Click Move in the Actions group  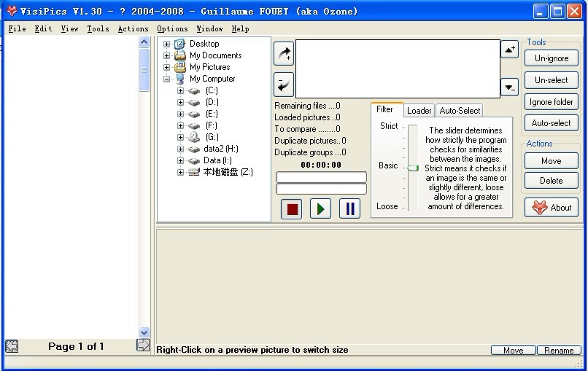(552, 161)
